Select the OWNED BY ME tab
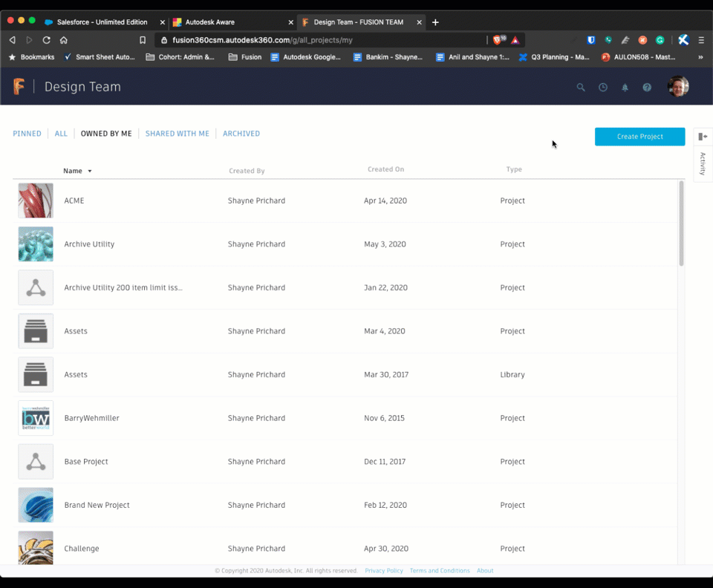The height and width of the screenshot is (588, 713). 106,134
